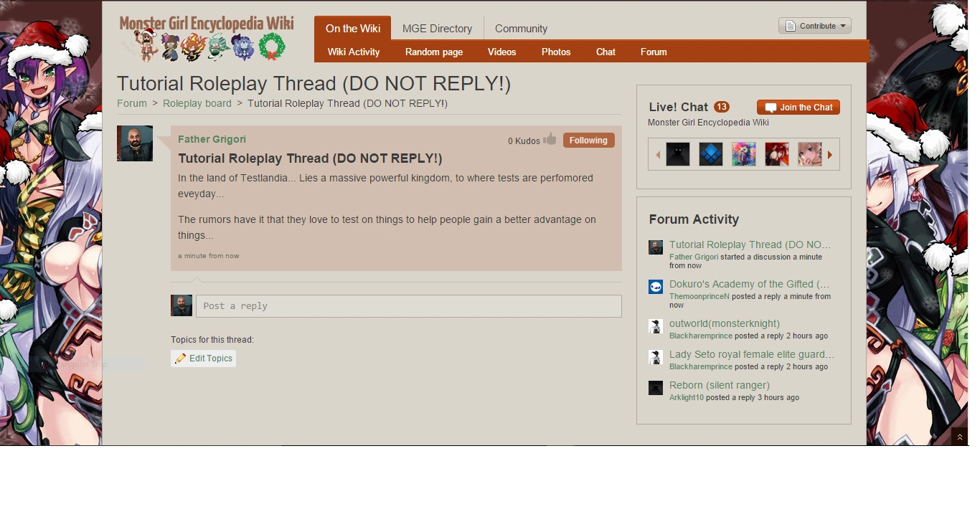Screen dimensions: 980x522
Task: Visit Blackharemprince's profile under Lady Seto thread
Action: (701, 366)
